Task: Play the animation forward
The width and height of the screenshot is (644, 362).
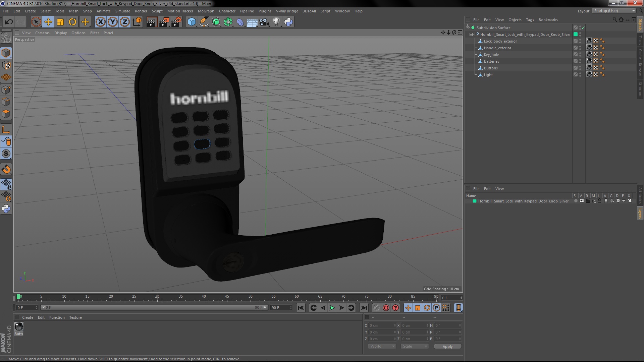Action: pos(332,308)
